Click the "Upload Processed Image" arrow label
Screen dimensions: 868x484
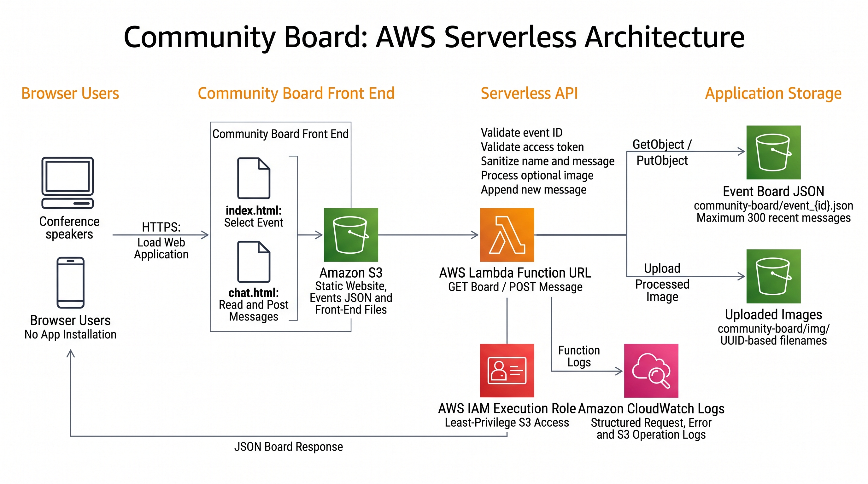pos(662,283)
